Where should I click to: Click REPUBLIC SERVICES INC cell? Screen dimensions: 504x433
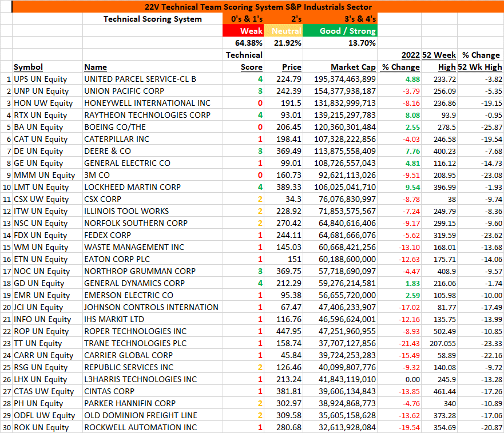[x=152, y=367]
